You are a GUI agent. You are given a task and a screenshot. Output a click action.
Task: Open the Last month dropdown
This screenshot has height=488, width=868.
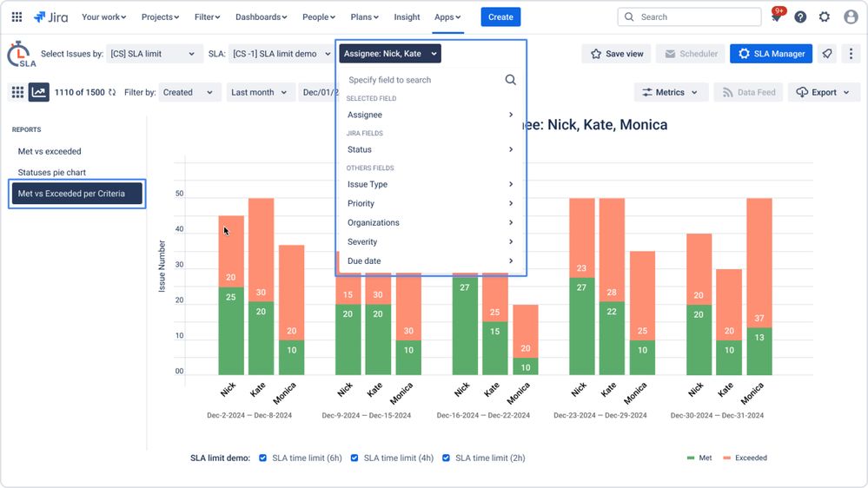[259, 92]
